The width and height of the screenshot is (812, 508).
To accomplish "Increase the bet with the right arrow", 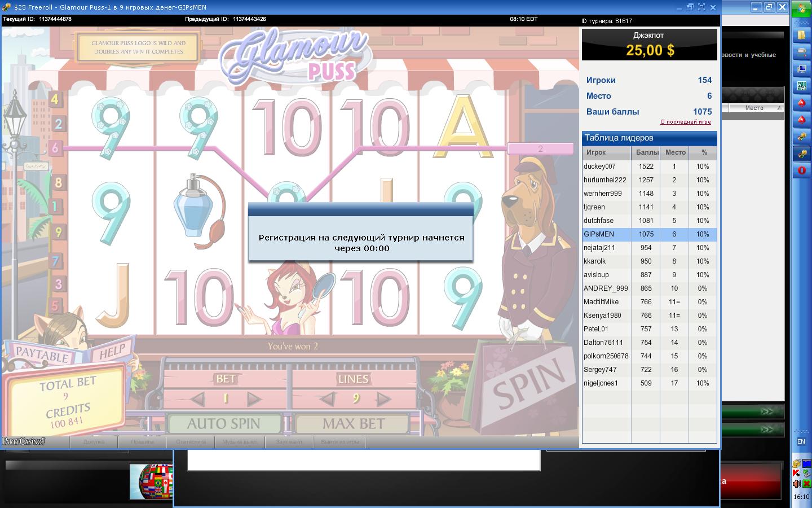I will pyautogui.click(x=254, y=399).
